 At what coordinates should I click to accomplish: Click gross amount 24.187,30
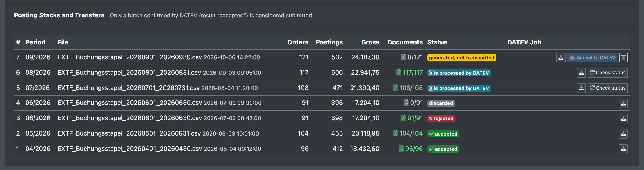tap(365, 57)
